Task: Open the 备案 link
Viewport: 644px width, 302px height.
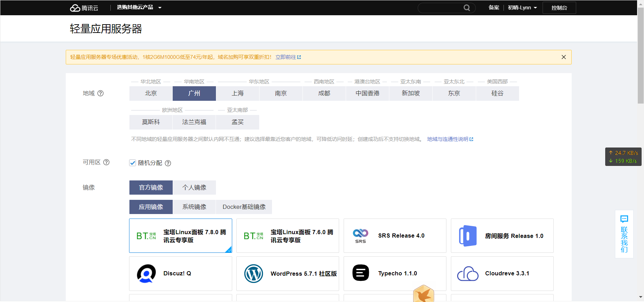Action: click(x=494, y=8)
